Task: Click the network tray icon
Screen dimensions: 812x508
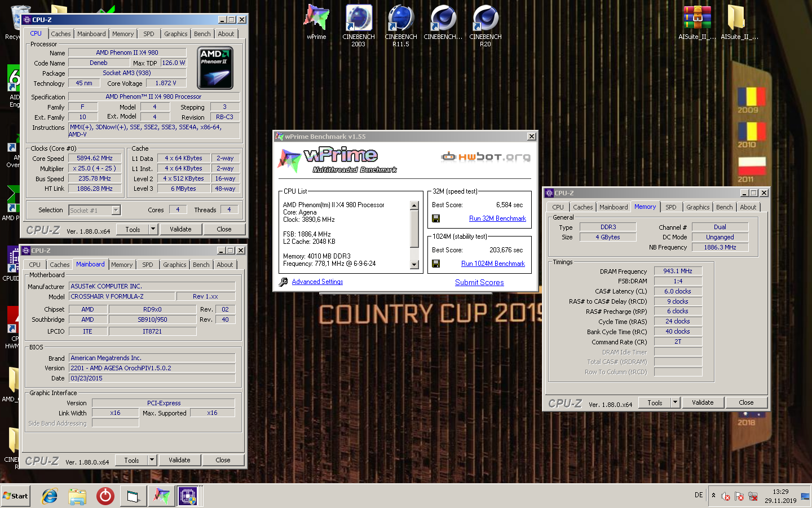Action: [x=753, y=497]
